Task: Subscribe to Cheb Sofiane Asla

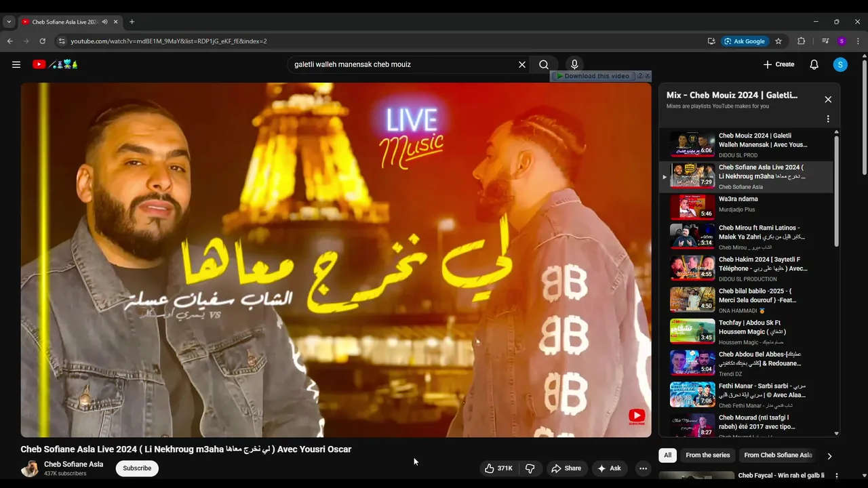Action: pos(137,468)
